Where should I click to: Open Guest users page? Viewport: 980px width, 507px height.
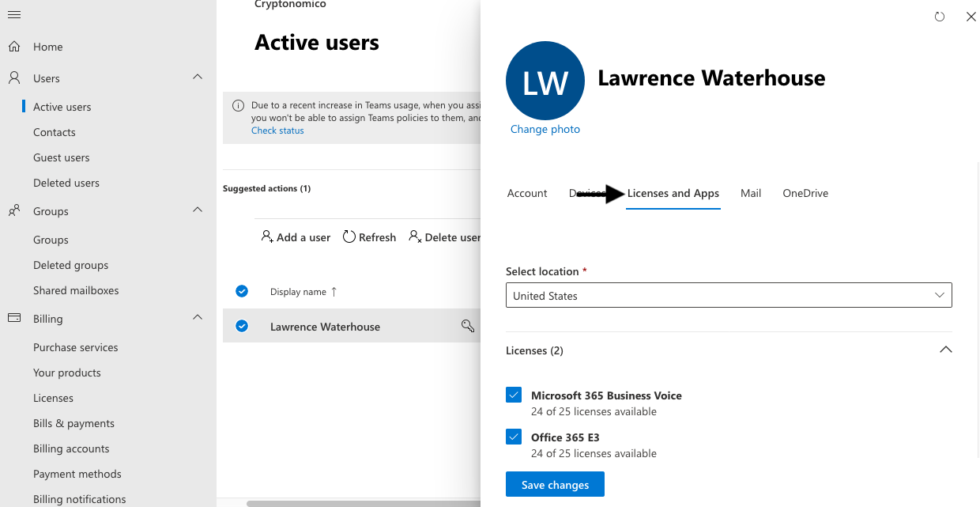point(62,157)
